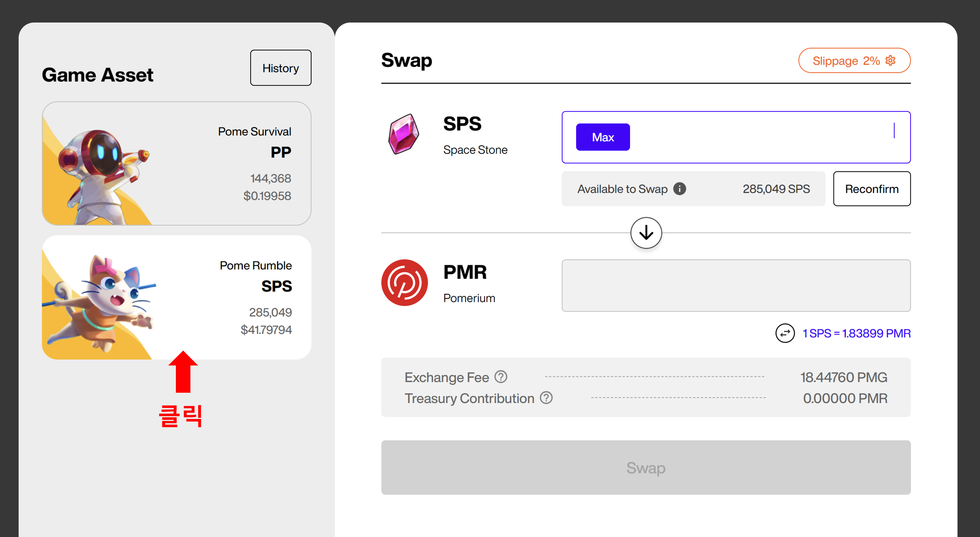Click the down arrow swap direction icon
Viewport: 980px width, 537px height.
coord(646,233)
